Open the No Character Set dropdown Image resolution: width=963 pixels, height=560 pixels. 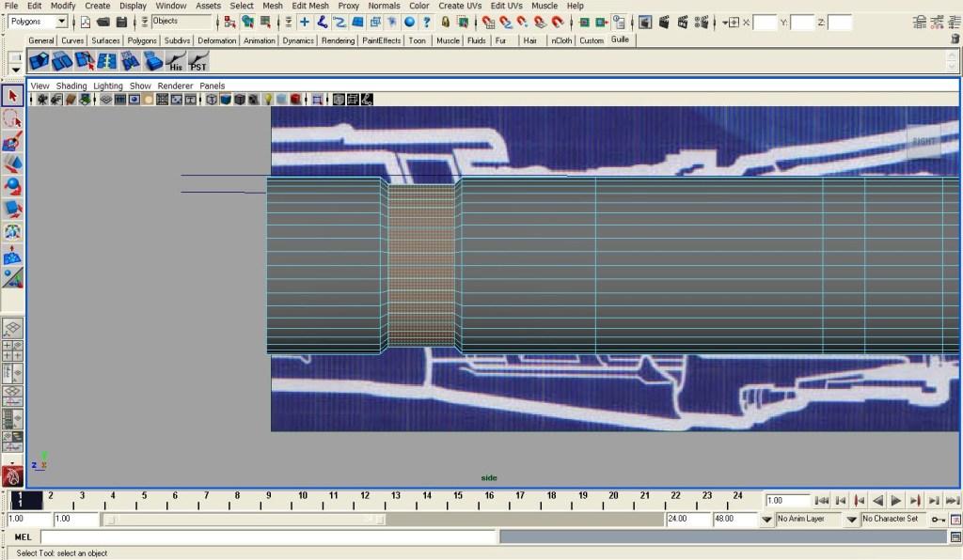pos(851,520)
